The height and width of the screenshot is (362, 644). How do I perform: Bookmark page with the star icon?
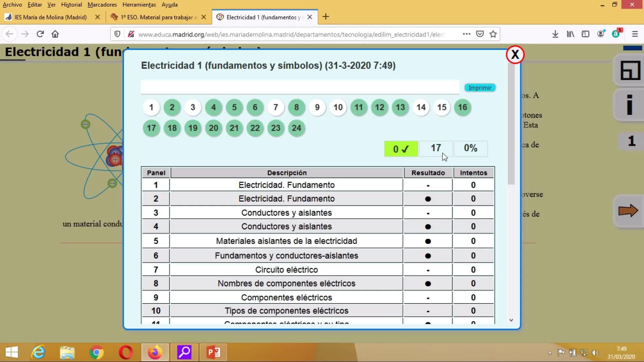click(x=493, y=34)
